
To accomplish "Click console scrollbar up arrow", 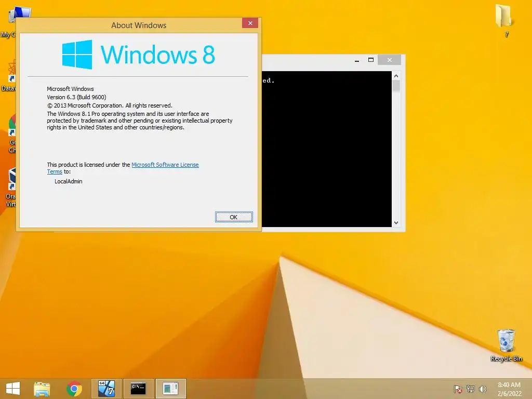I will [x=396, y=76].
